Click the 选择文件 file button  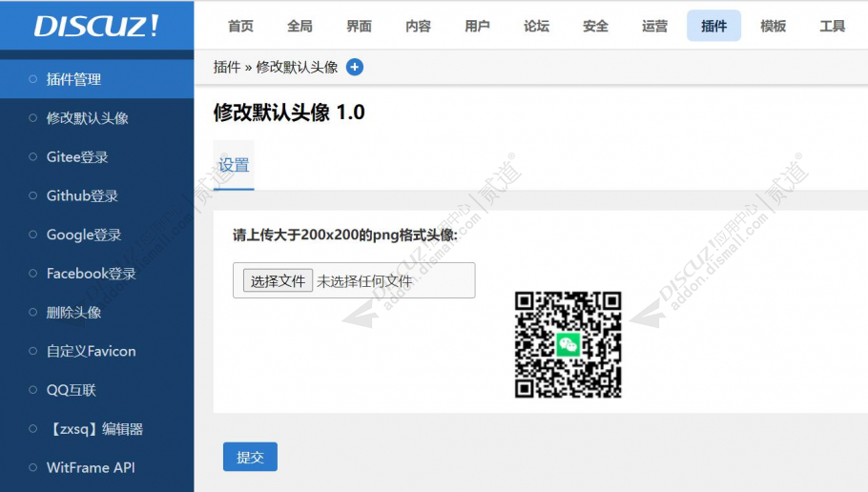(x=278, y=281)
